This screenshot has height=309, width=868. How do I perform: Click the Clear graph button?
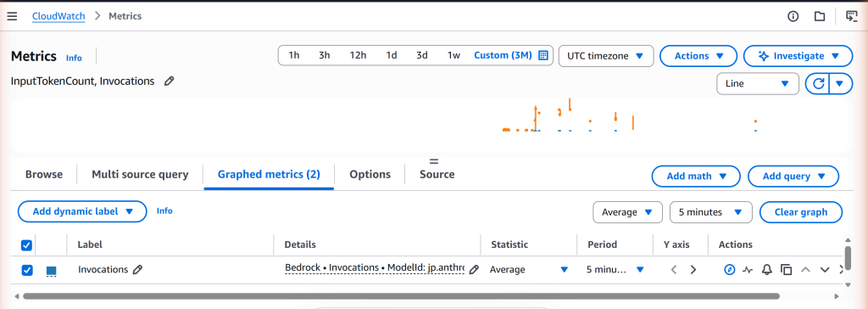(x=801, y=212)
